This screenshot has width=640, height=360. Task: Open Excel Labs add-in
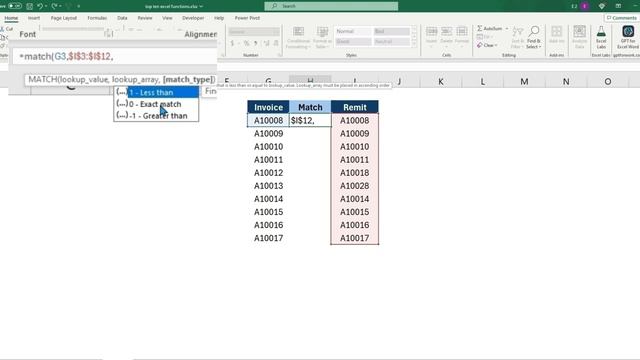click(x=601, y=38)
